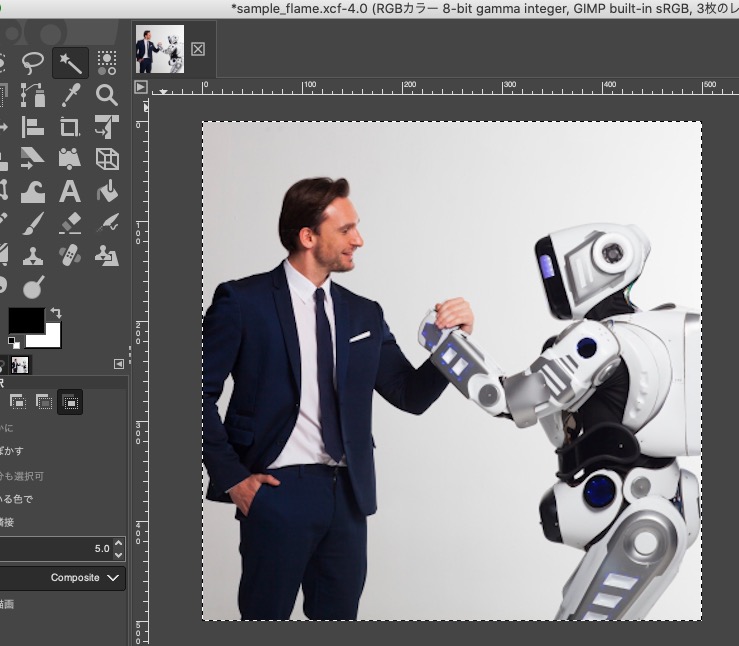This screenshot has height=646, width=739.
Task: Activate the Color Picker eyedropper tool
Action: coord(70,95)
